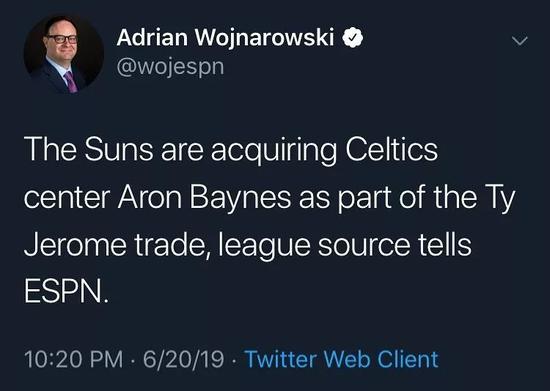Click the 10:20 PM timestamp
Viewport: 550px width, 391px height.
point(74,359)
